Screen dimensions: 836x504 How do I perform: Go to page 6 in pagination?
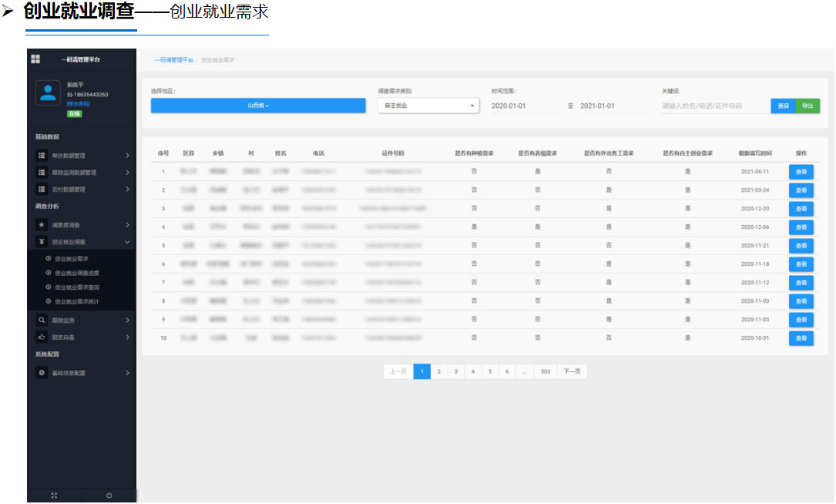(x=507, y=371)
